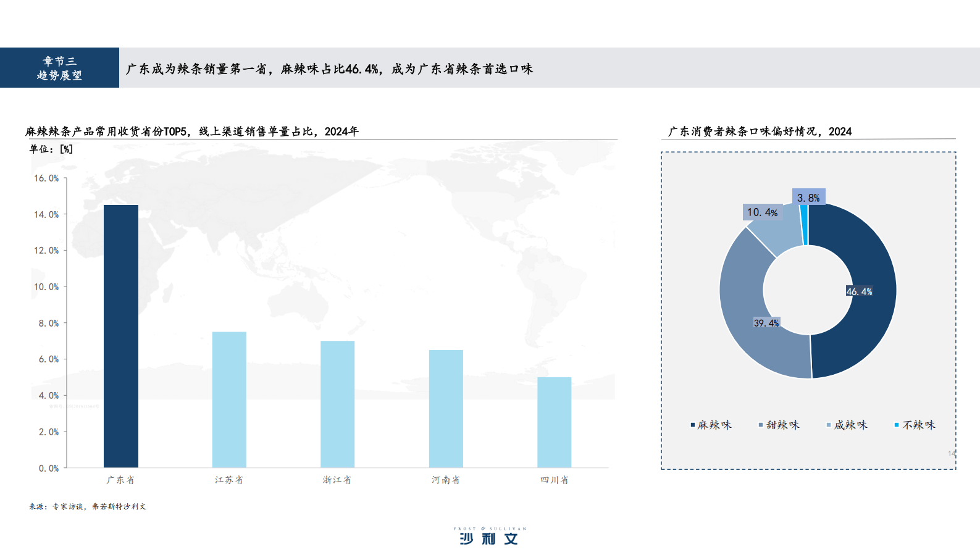Click the 浙江省 light blue bar
Viewport: 980px width, 560px height.
pyautogui.click(x=337, y=404)
